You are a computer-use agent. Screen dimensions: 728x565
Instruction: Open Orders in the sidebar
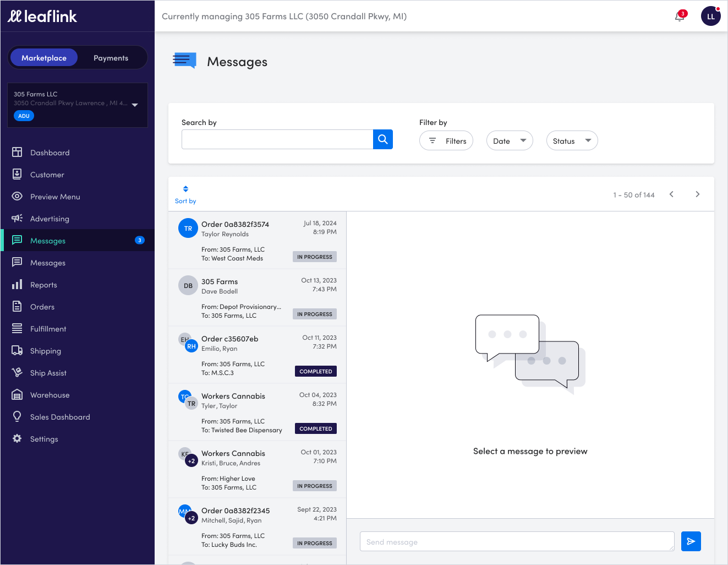coord(78,307)
